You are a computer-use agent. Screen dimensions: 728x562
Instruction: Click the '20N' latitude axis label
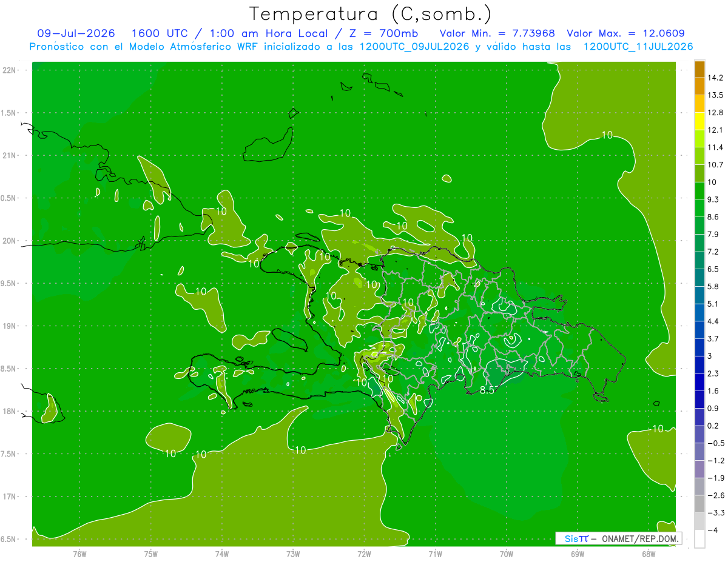click(x=9, y=241)
